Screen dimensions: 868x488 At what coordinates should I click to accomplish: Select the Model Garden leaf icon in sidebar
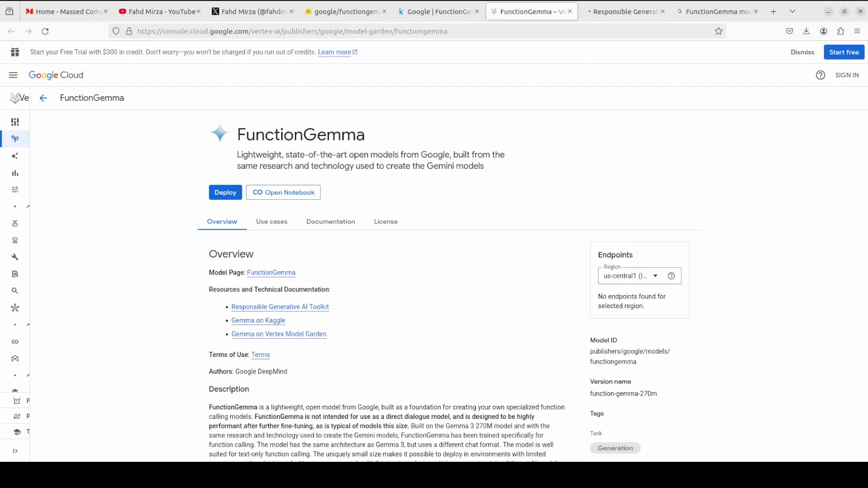15,139
